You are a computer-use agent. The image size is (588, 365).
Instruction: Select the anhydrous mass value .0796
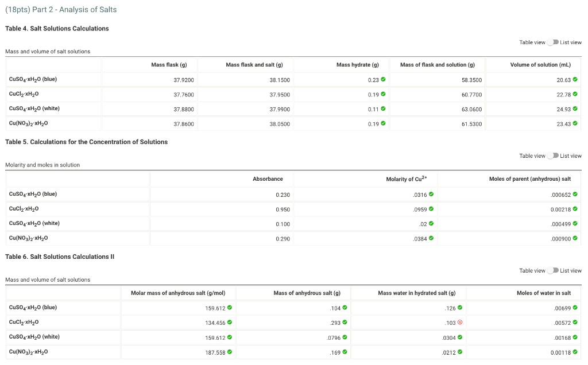(334, 337)
